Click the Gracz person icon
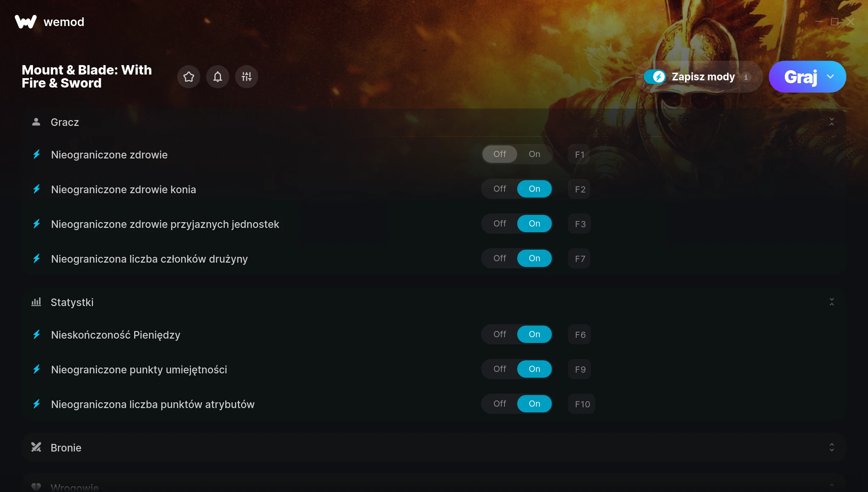Viewport: 868px width, 492px height. (36, 122)
